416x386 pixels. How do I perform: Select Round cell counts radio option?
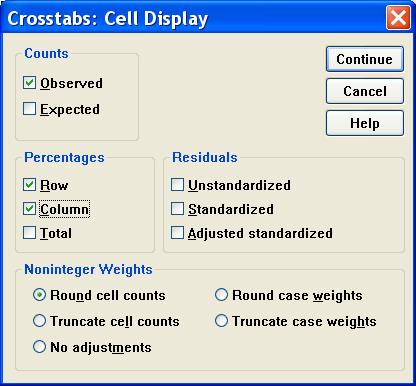39,295
